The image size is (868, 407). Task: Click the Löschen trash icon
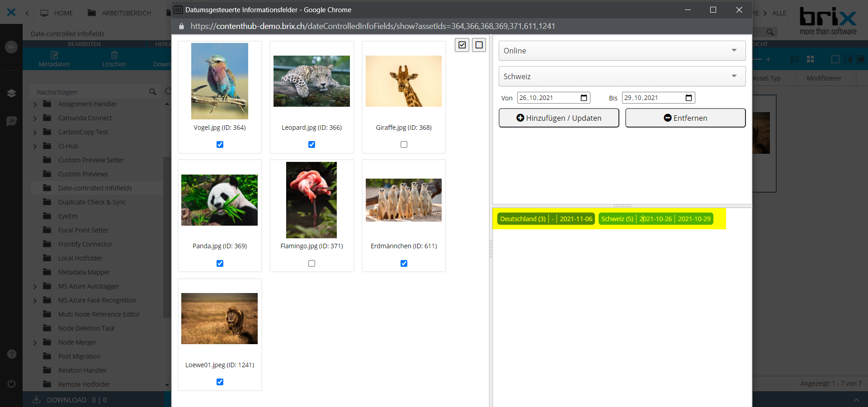point(114,55)
